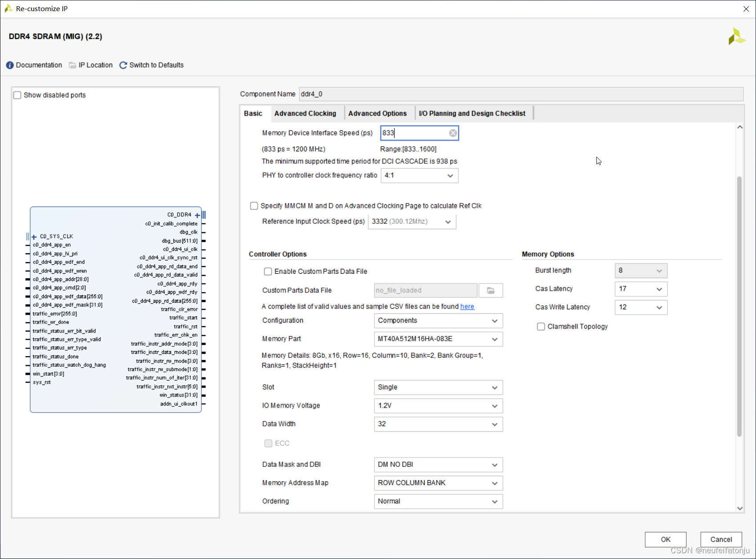Switch to Advanced Clocking tab

(x=305, y=113)
